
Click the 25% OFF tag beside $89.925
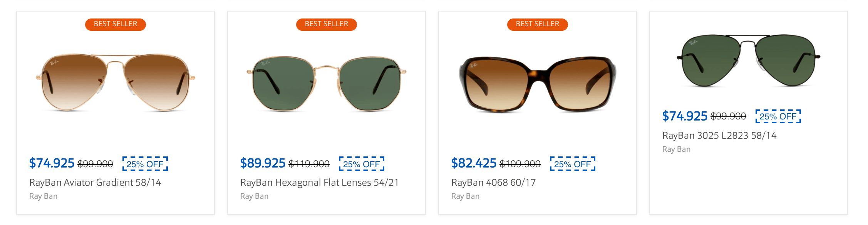tap(361, 164)
